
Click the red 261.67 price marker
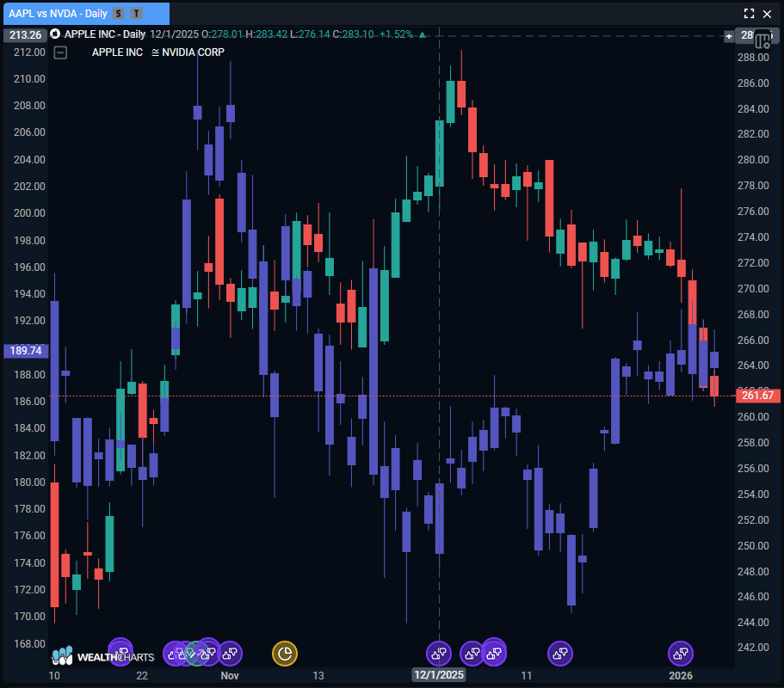[x=757, y=396]
